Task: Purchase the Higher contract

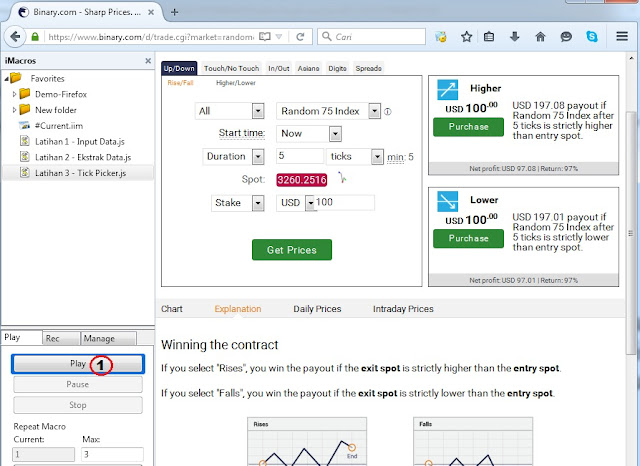Action: click(468, 127)
